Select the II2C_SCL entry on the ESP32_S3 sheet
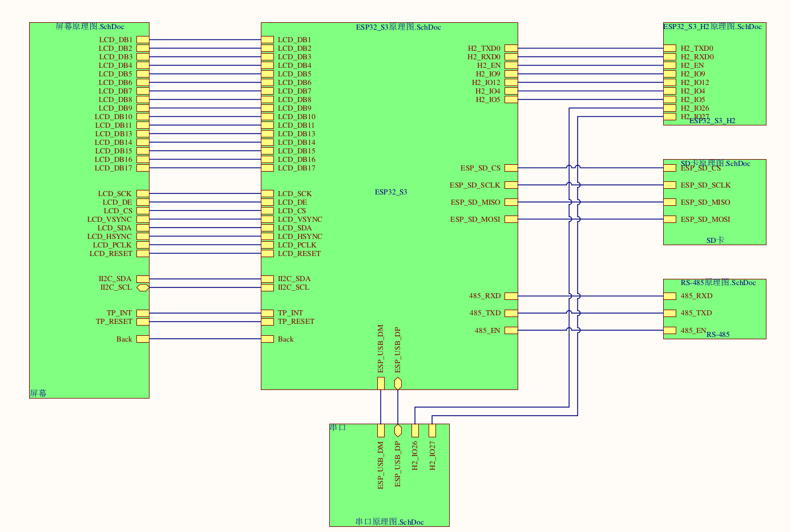Viewport: 791px width, 532px height. [268, 287]
